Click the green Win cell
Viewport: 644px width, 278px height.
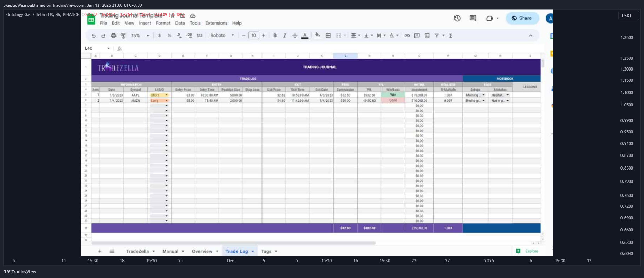tap(393, 95)
